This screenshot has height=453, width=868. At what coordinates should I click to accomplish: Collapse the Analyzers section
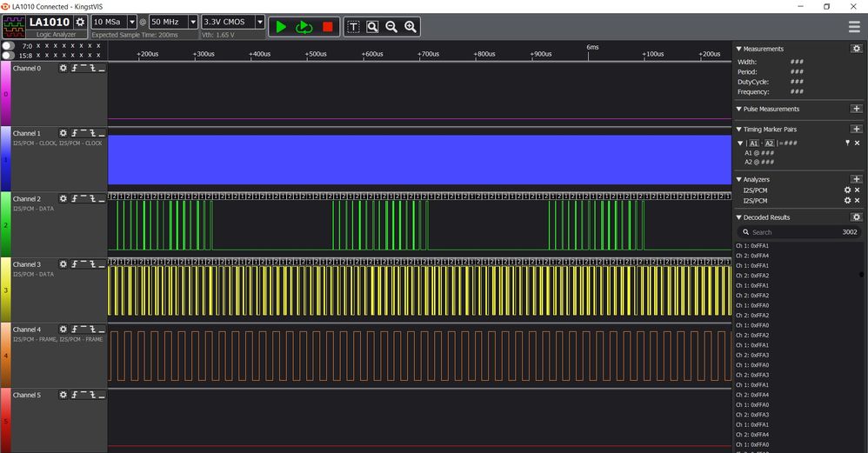(739, 179)
